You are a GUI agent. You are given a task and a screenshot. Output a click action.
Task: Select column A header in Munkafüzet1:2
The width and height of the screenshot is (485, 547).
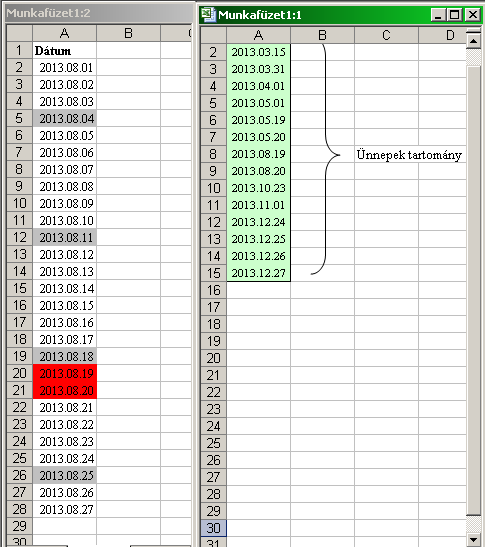(x=65, y=33)
